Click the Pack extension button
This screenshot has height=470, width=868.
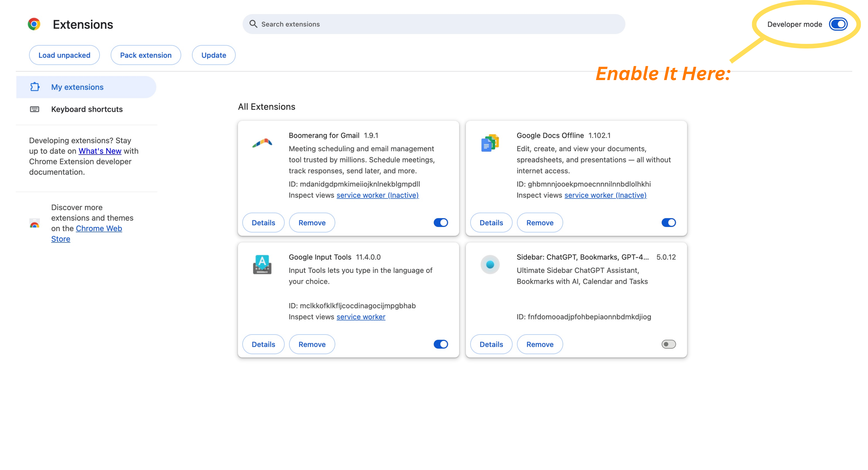pyautogui.click(x=146, y=55)
